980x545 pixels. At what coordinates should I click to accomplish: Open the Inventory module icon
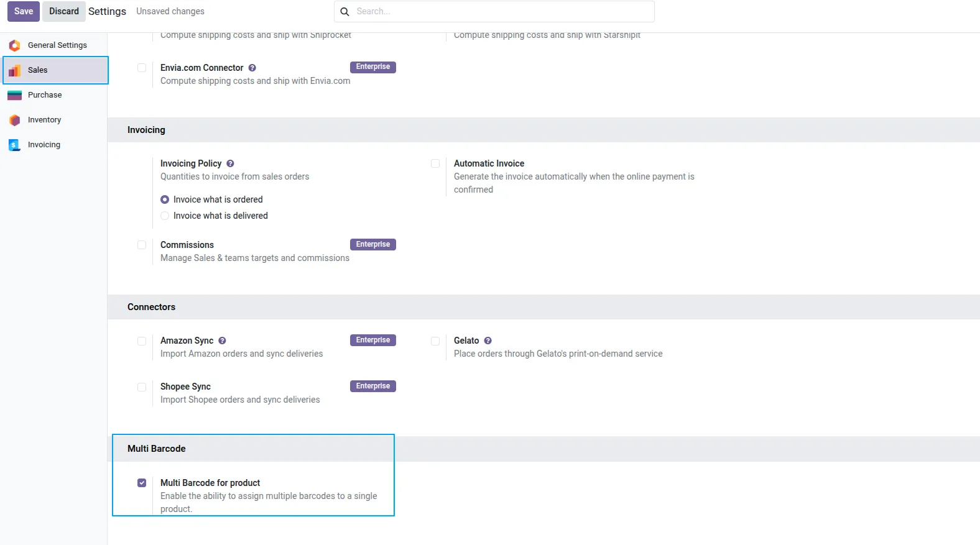(x=14, y=120)
